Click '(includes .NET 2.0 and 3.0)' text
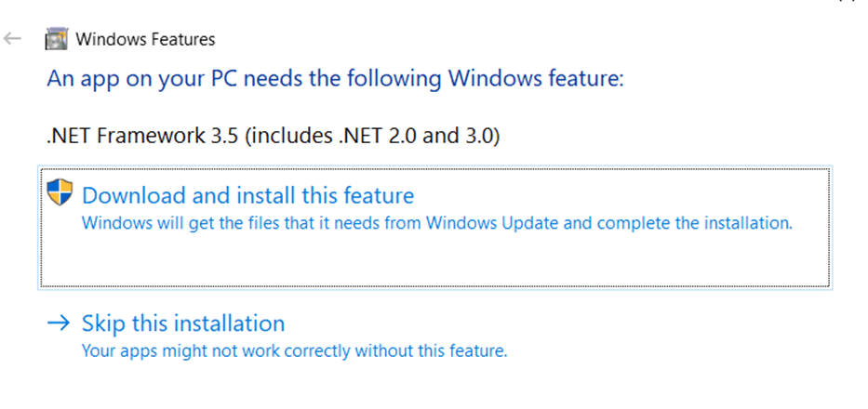 (x=372, y=136)
